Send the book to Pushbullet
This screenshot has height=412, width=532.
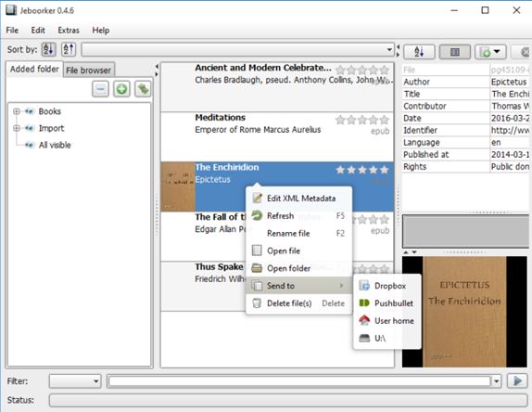(387, 303)
